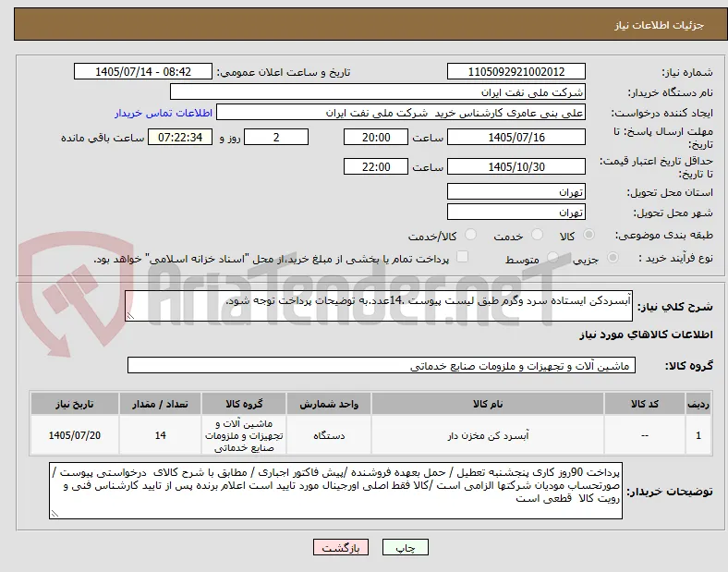Image resolution: width=728 pixels, height=572 pixels.
Task: Click the توضیحات خریدار buyer notes textarea
Action: 335,491
